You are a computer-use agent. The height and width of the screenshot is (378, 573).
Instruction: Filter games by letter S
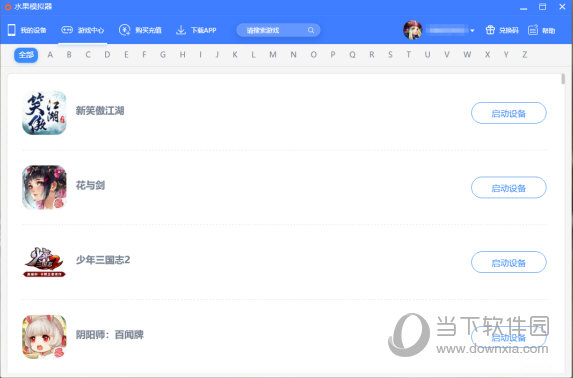390,55
